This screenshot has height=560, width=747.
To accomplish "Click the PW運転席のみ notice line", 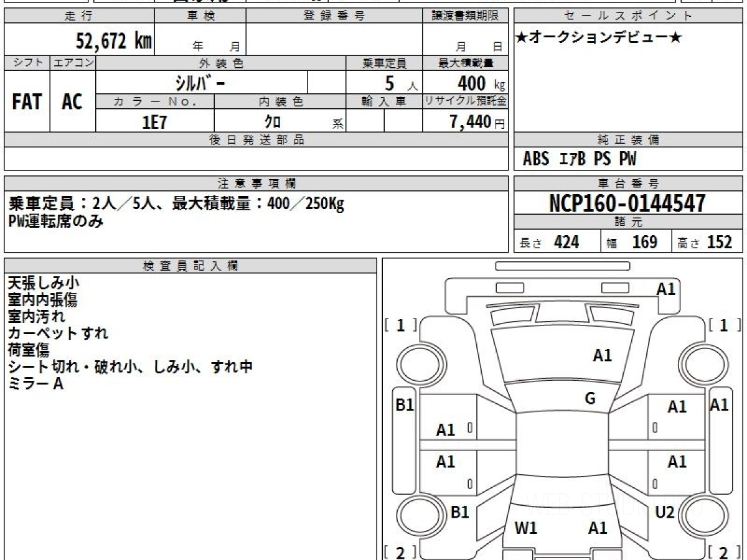I will click(x=56, y=221).
